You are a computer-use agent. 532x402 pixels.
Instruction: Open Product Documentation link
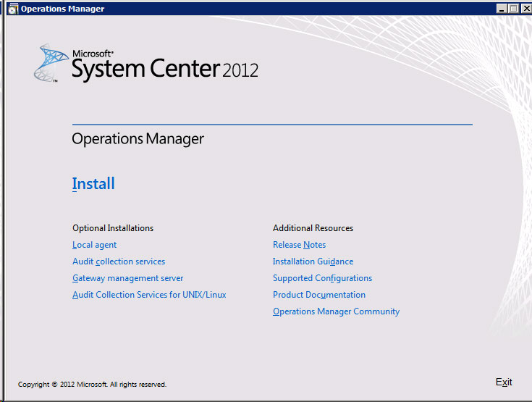pyautogui.click(x=319, y=295)
